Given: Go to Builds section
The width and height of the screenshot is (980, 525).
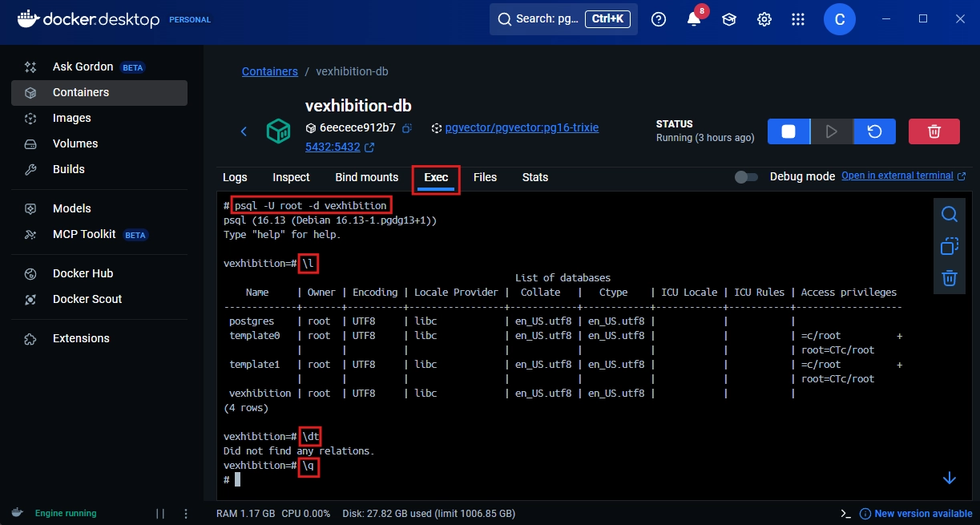Looking at the screenshot, I should (99, 169).
